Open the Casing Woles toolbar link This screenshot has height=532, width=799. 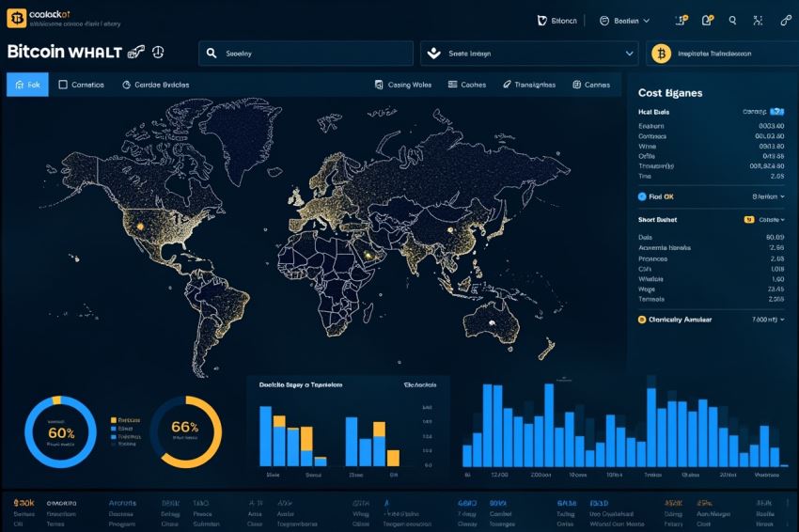pos(403,85)
